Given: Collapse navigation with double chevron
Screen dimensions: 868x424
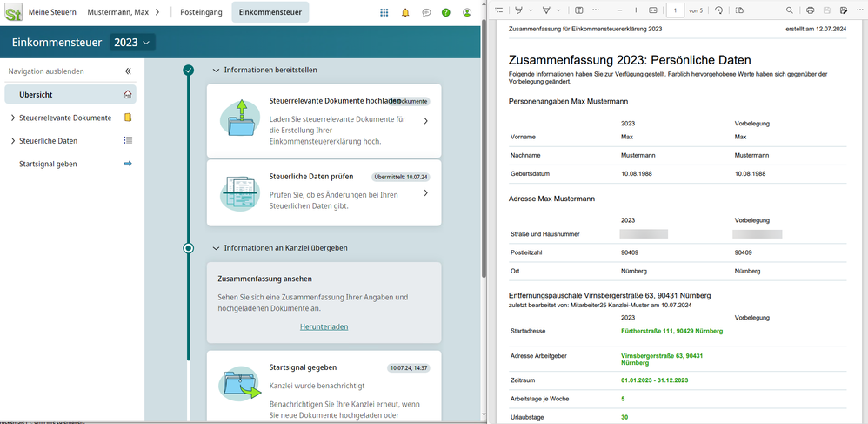Looking at the screenshot, I should tap(128, 71).
